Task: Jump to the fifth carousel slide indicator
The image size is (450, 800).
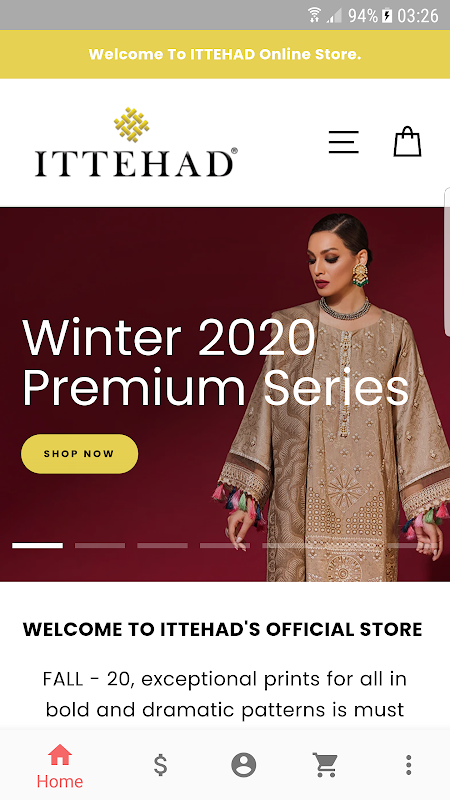Action: pyautogui.click(x=287, y=545)
